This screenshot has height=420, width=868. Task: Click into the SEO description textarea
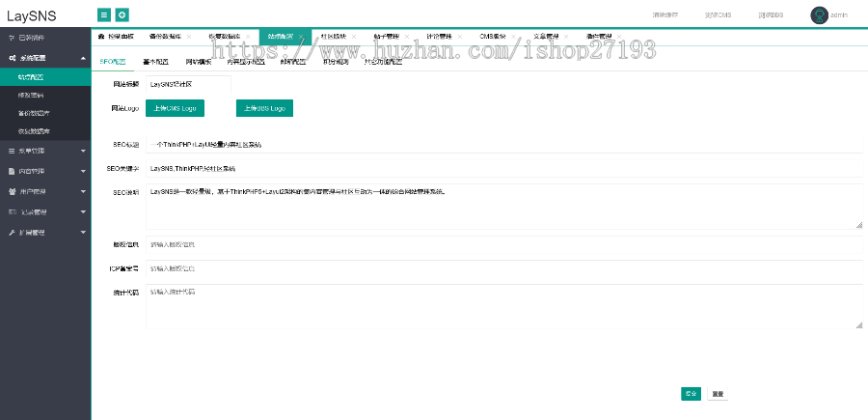(x=504, y=207)
